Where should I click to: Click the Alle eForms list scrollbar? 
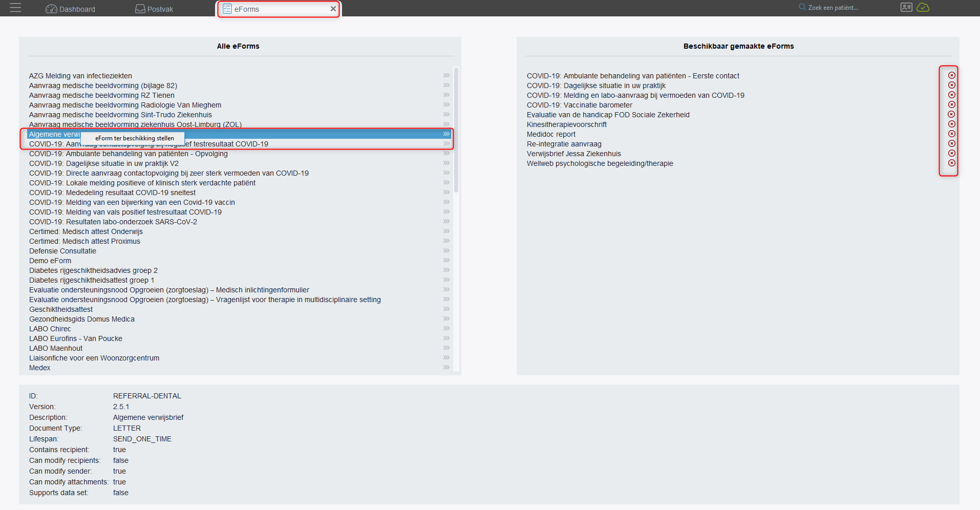click(x=456, y=131)
